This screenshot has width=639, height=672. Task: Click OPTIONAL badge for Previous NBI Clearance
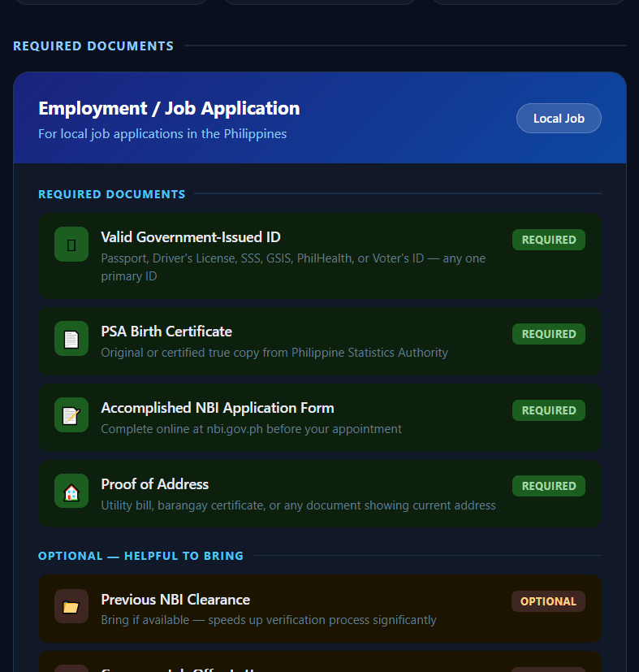pos(548,601)
